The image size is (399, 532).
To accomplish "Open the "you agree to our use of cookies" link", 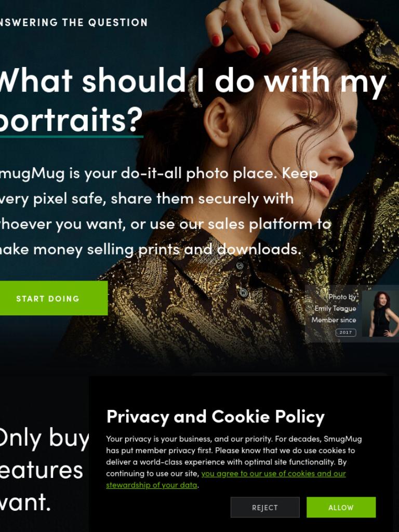I will click(x=273, y=474).
